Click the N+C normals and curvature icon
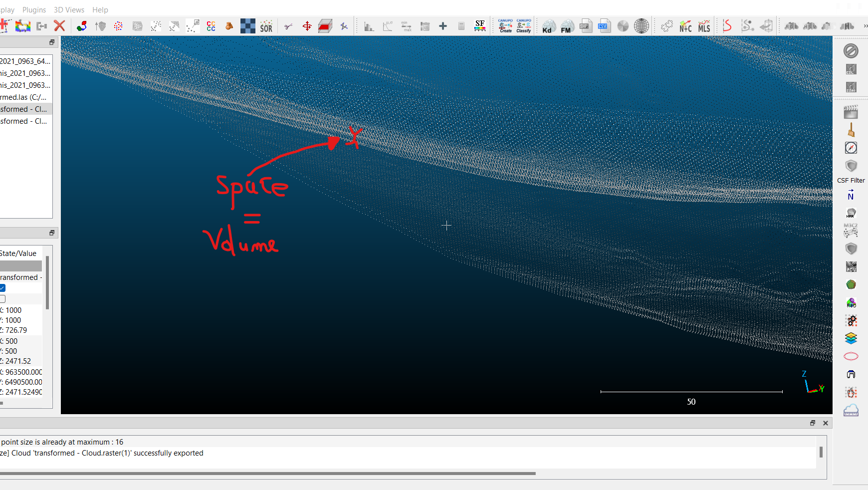Image resolution: width=868 pixels, height=490 pixels. point(685,26)
